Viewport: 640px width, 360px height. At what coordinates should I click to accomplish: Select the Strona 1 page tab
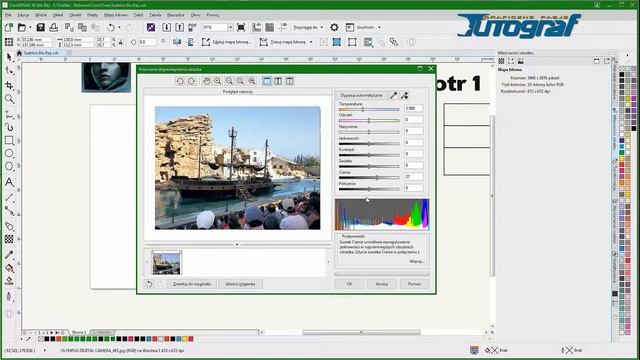(x=78, y=333)
